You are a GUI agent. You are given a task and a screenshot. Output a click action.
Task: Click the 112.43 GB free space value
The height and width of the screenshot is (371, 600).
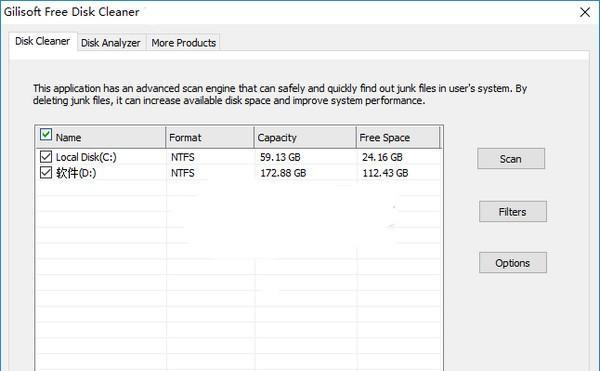pos(385,173)
